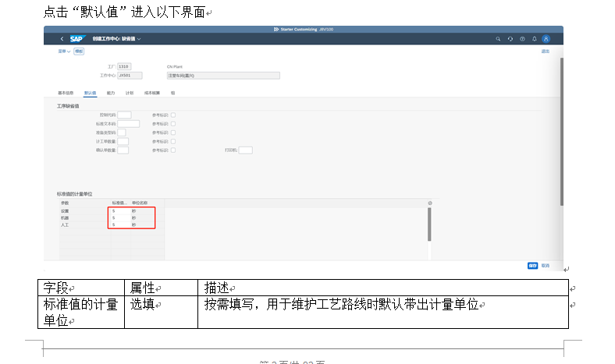Viewport: 615px width, 364px height.
Task: Click the headset support icon
Action: (510, 38)
